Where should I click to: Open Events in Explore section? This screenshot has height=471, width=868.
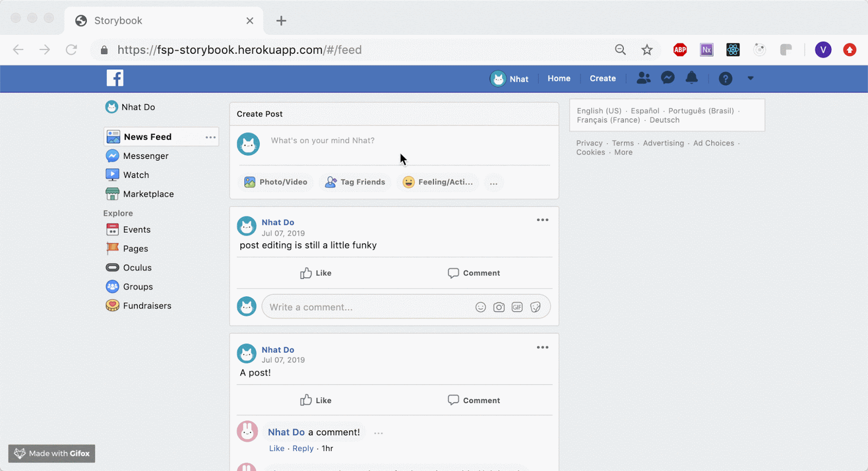(x=128, y=230)
